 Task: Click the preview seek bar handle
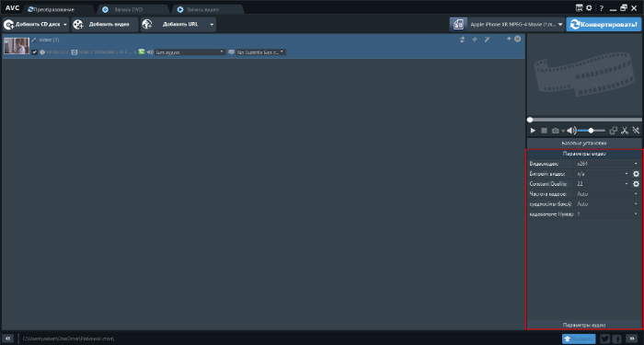click(x=530, y=120)
